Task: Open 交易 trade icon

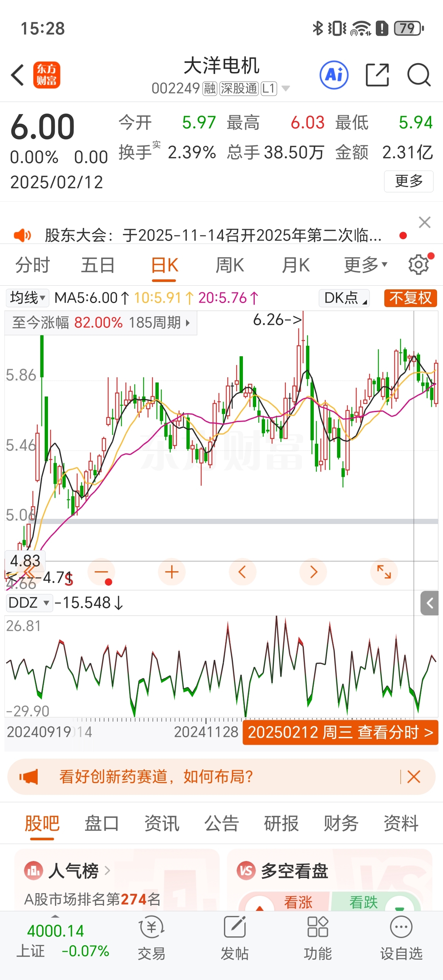Action: coord(151,937)
